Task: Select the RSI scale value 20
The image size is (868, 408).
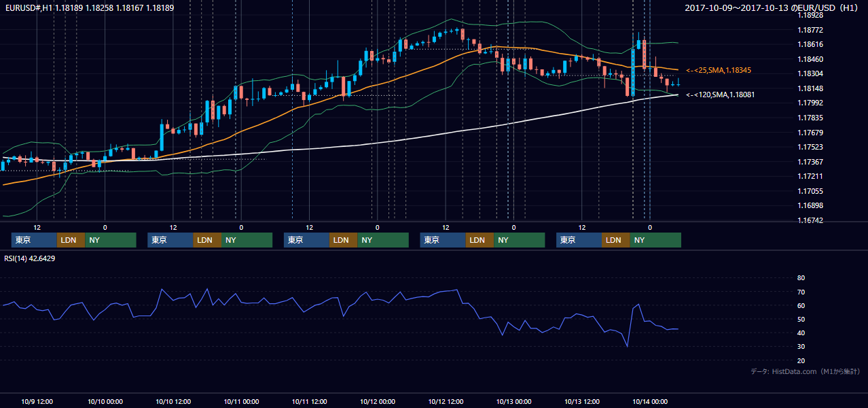Action: (801, 360)
